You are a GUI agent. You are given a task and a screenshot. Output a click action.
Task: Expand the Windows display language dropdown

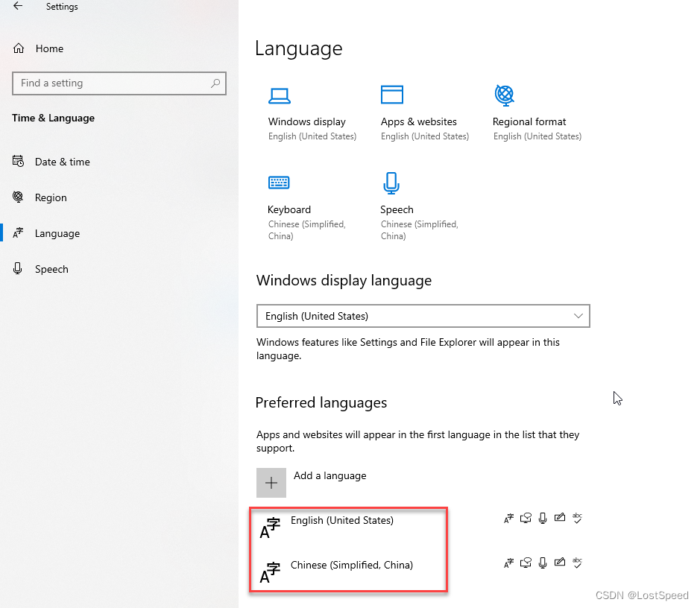[423, 316]
